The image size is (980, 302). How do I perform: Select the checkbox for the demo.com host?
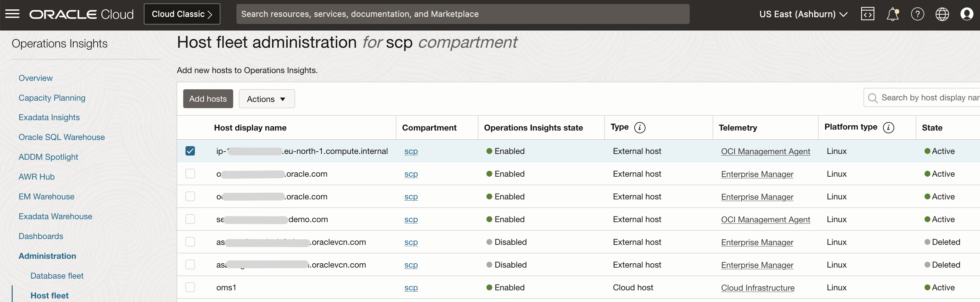click(190, 219)
